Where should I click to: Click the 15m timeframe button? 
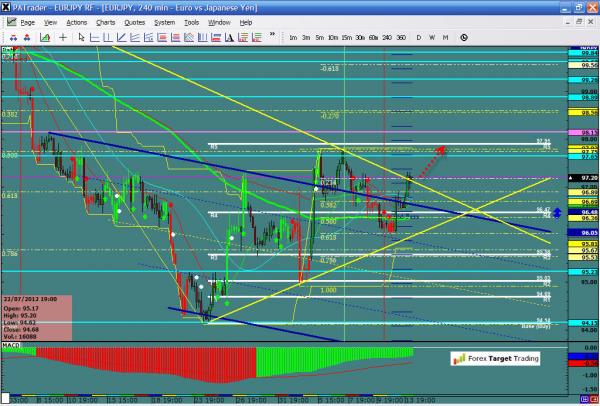[x=346, y=37]
